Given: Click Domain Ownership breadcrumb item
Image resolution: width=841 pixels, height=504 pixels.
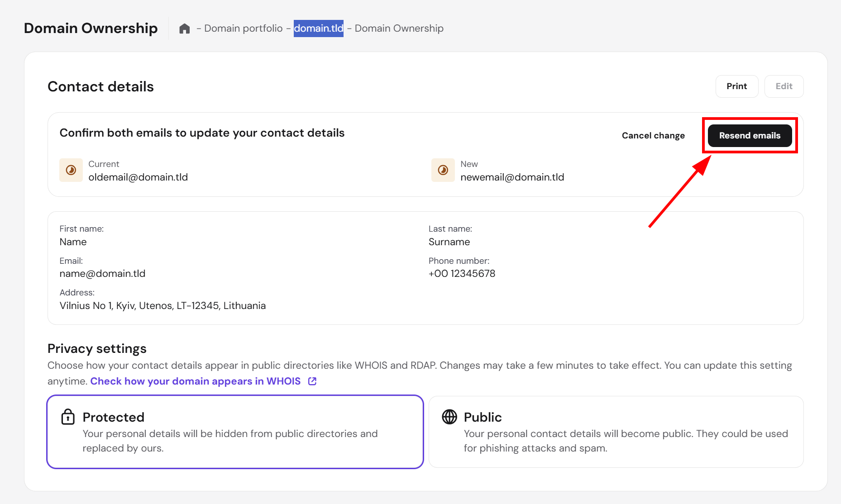Looking at the screenshot, I should click(399, 29).
